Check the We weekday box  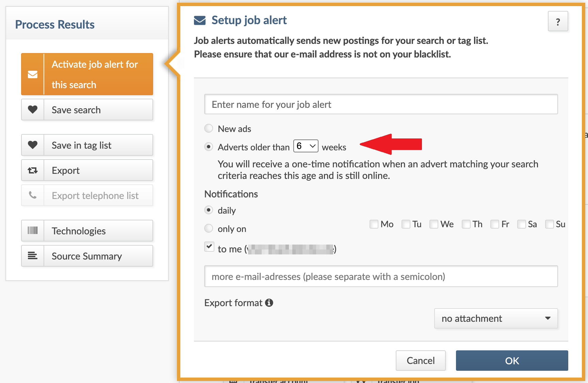[434, 224]
